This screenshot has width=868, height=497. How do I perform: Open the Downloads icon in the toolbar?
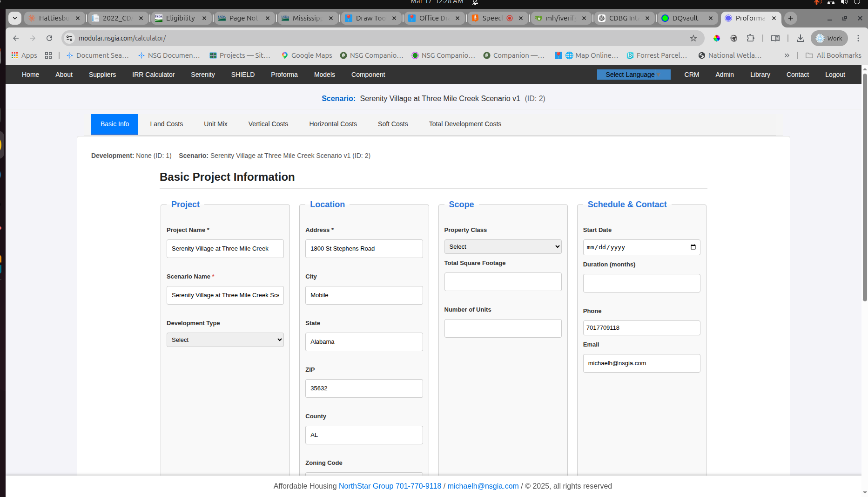(801, 38)
